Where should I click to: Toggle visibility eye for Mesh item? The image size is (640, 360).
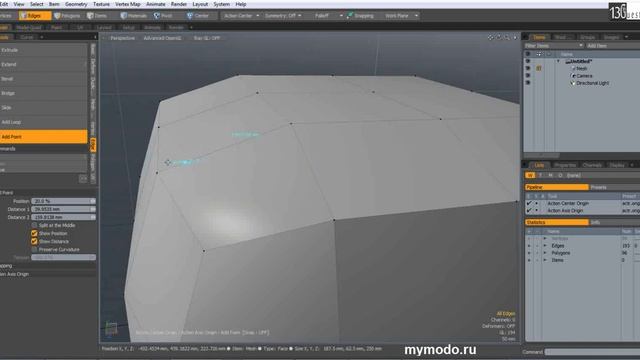click(x=528, y=69)
